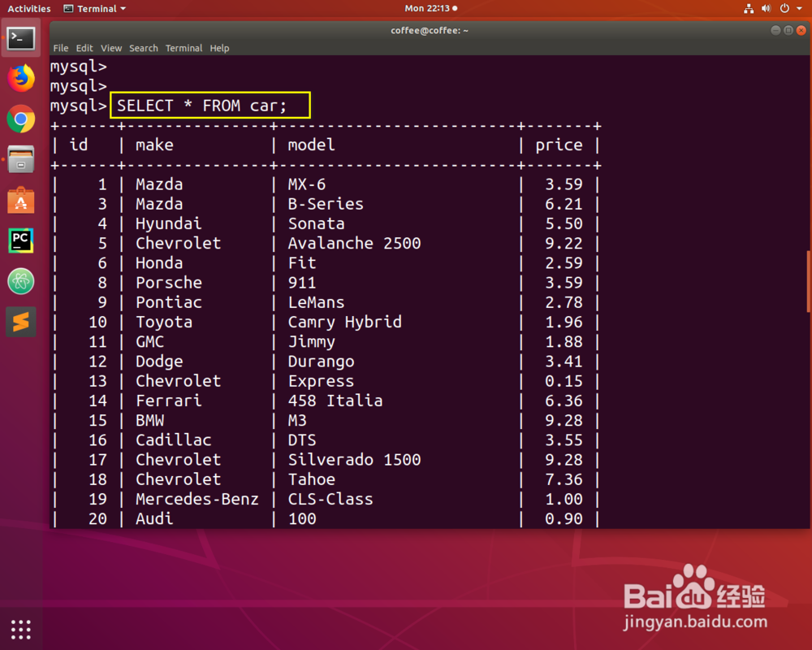Image resolution: width=812 pixels, height=650 pixels.
Task: Click the terminal vertical scrollbar
Action: (809, 281)
